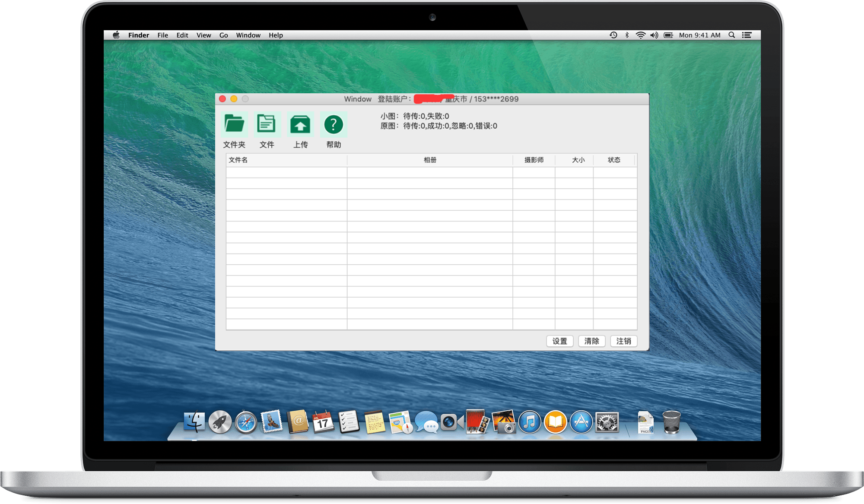Open Messages speech bubble icon in Dock
This screenshot has height=504, width=864.
tap(426, 422)
